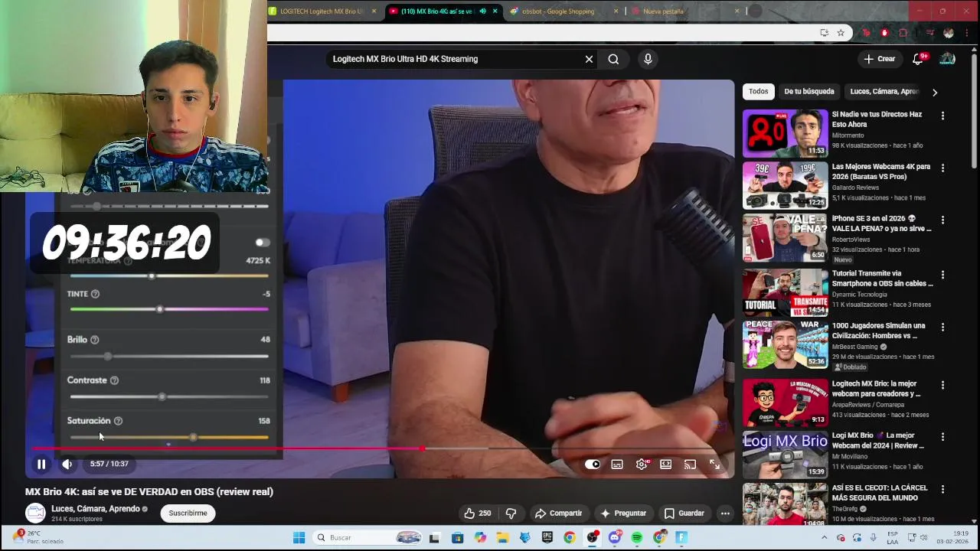Open new tab with the plus button
This screenshot has height=551, width=980.
756,11
